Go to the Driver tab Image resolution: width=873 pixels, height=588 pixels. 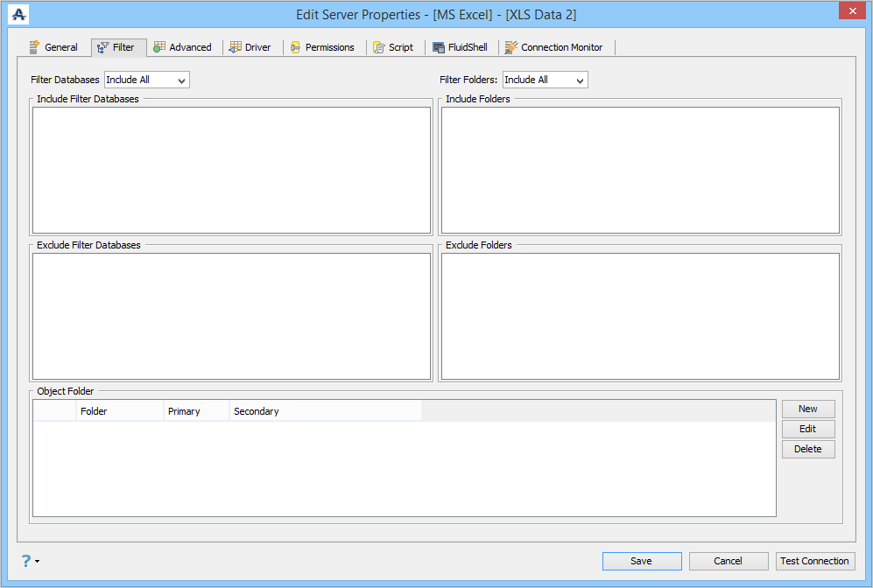pos(250,47)
